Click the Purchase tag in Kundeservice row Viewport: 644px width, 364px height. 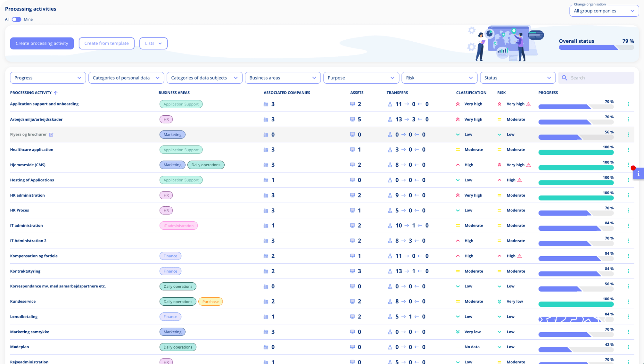tap(211, 302)
